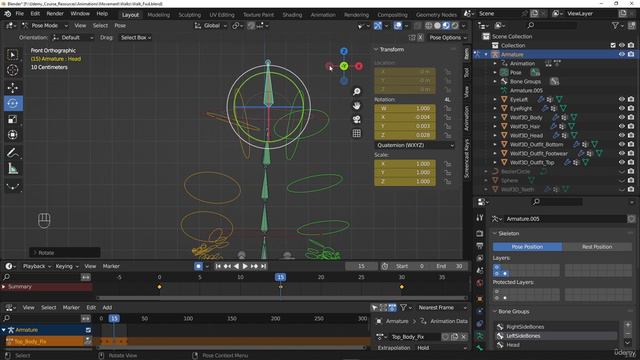The image size is (640, 360).
Task: Select the LeftSideBones bone group
Action: [557, 336]
